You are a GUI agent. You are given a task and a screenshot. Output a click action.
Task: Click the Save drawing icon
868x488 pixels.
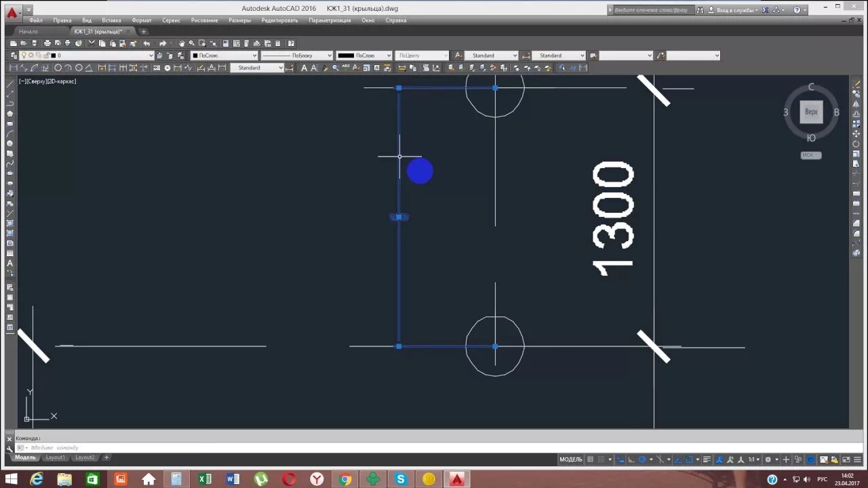click(x=34, y=43)
